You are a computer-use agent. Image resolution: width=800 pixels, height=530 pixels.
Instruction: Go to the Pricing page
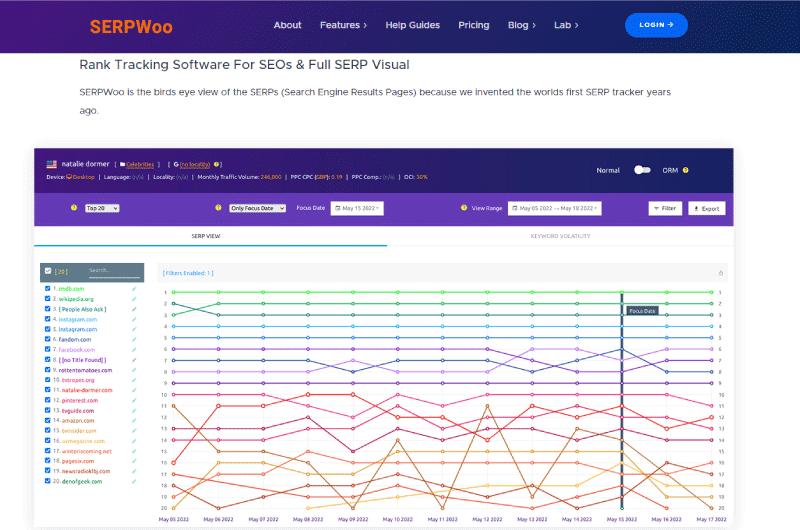(x=473, y=25)
